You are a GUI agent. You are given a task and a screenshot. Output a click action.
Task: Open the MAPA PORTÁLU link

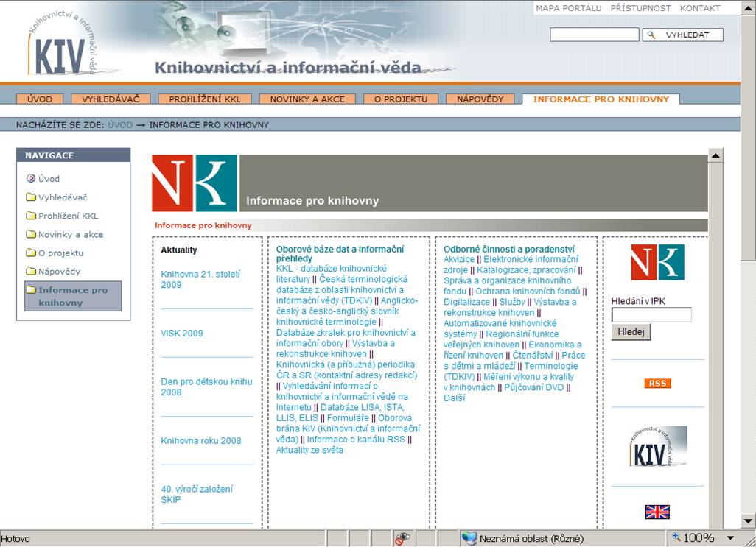(568, 8)
